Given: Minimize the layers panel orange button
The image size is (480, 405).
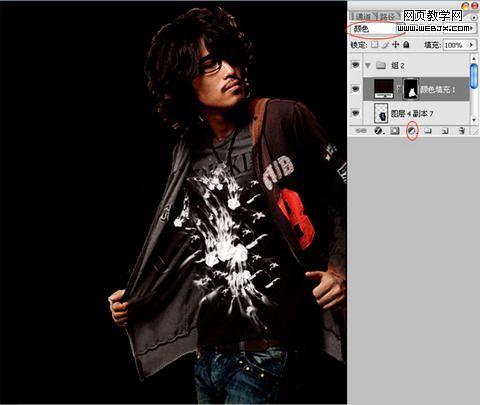Looking at the screenshot, I should pos(466,6).
